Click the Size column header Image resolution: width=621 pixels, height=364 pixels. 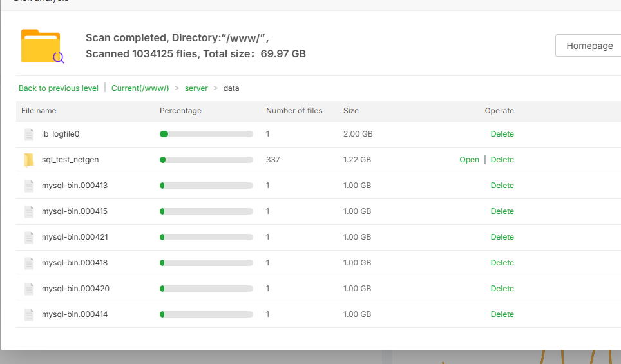351,111
